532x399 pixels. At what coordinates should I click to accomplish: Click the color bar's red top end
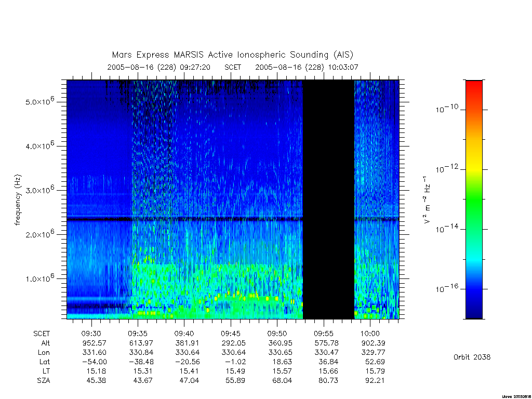coord(474,85)
